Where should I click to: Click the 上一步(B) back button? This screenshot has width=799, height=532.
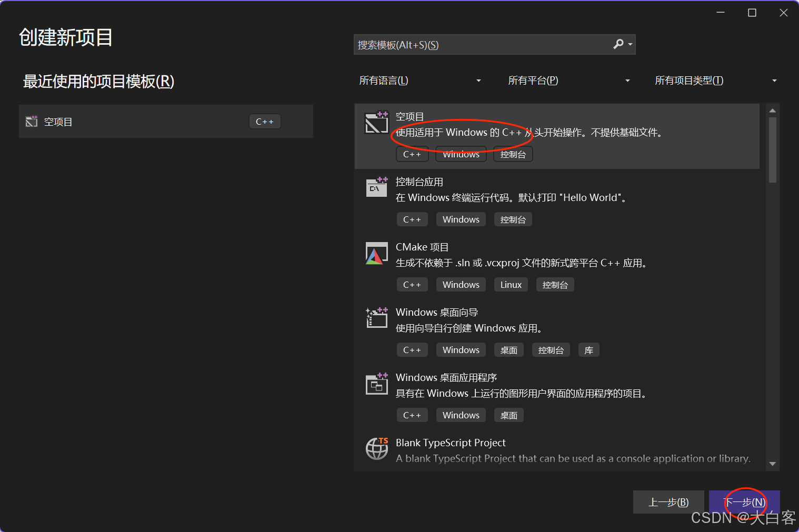pyautogui.click(x=668, y=502)
